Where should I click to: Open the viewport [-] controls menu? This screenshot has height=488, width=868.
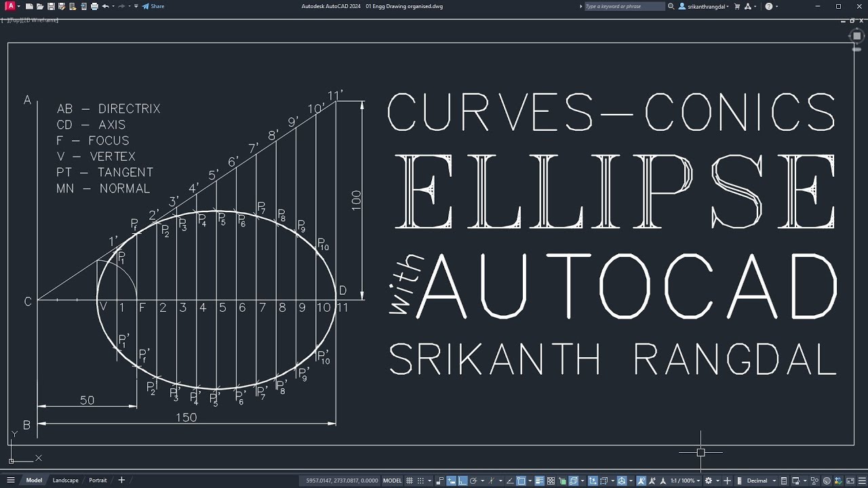pos(4,20)
